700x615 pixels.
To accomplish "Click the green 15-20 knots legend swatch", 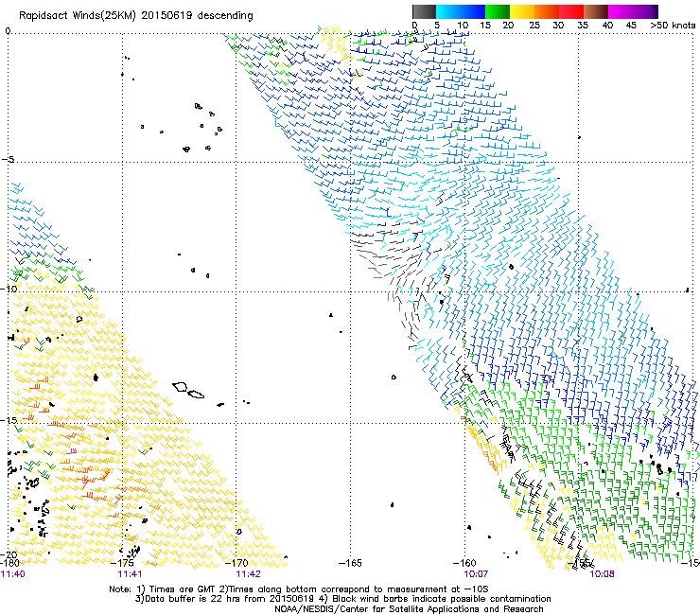I will click(x=498, y=11).
